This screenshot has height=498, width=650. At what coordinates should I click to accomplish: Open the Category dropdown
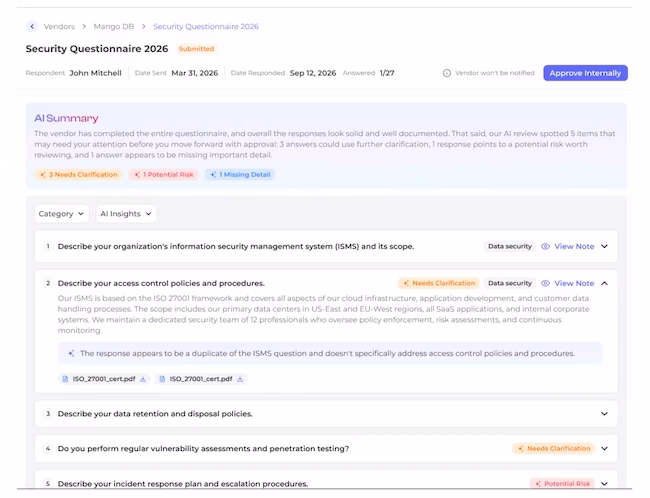point(61,214)
